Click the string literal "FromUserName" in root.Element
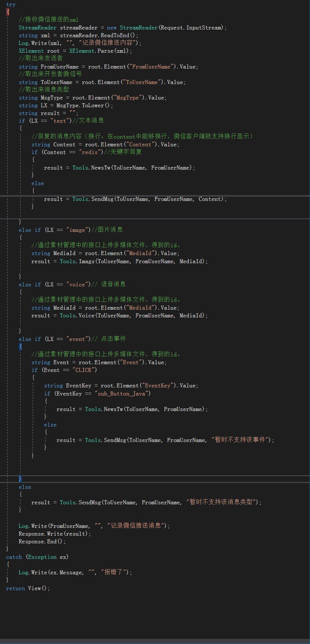This screenshot has height=644, width=310. 151,67
